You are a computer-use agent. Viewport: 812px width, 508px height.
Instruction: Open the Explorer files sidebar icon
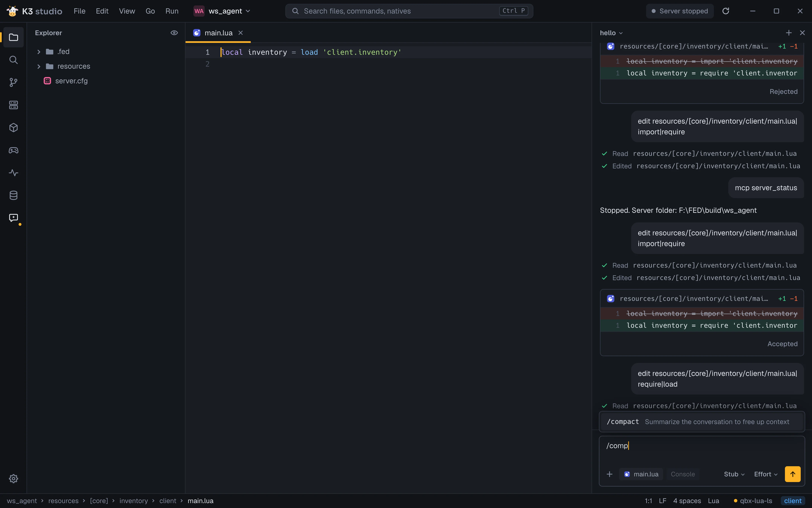(x=13, y=37)
